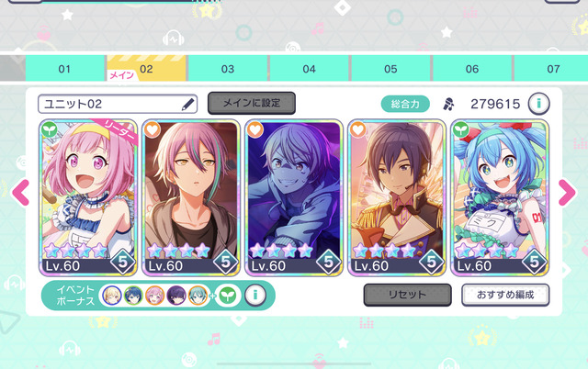Tap the pink-haired character event bonus icon
The width and height of the screenshot is (588, 369).
155,296
